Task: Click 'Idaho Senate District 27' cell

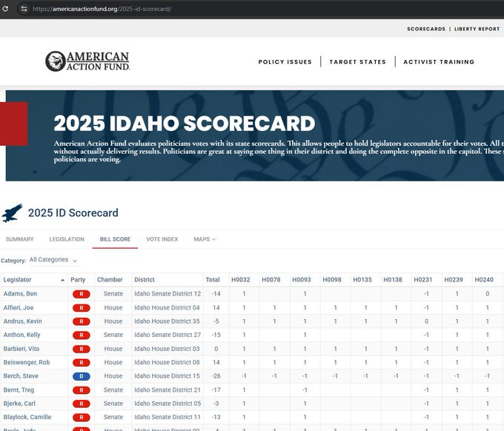Action: (168, 335)
